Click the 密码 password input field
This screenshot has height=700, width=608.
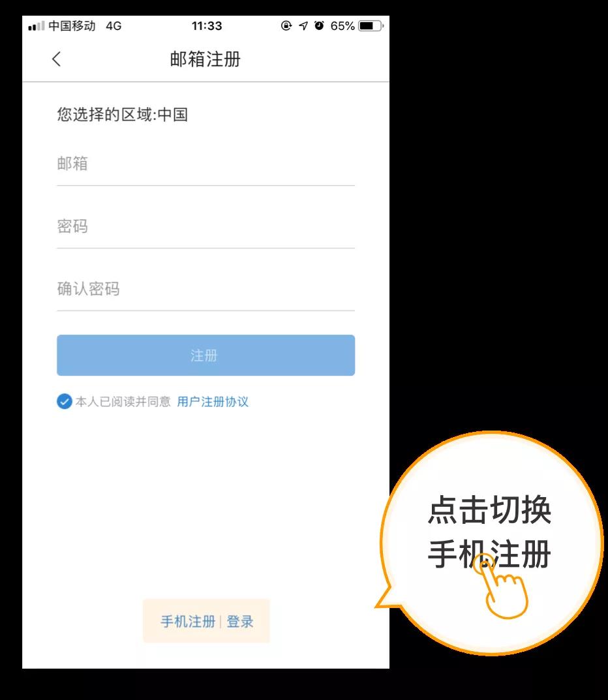[x=205, y=227]
